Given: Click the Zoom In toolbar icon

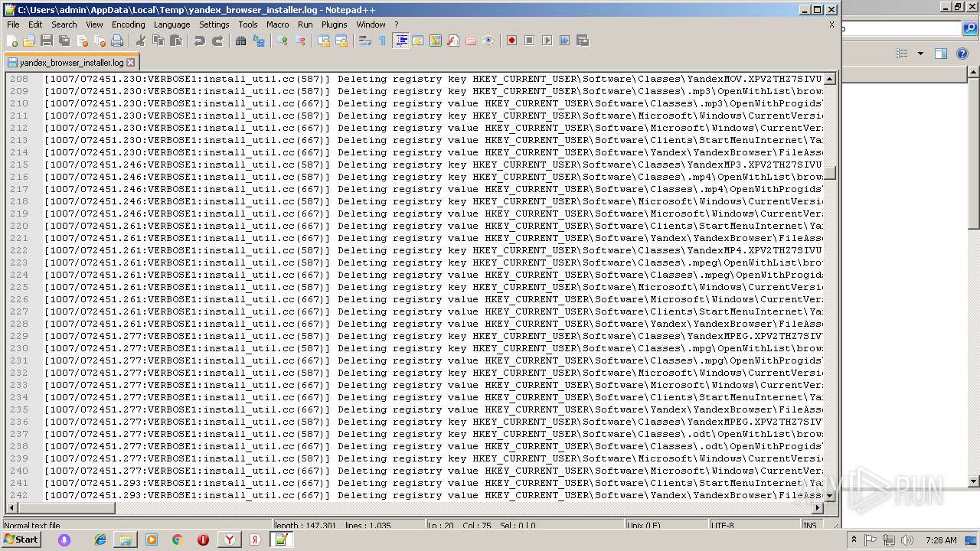Looking at the screenshot, I should coord(282,41).
